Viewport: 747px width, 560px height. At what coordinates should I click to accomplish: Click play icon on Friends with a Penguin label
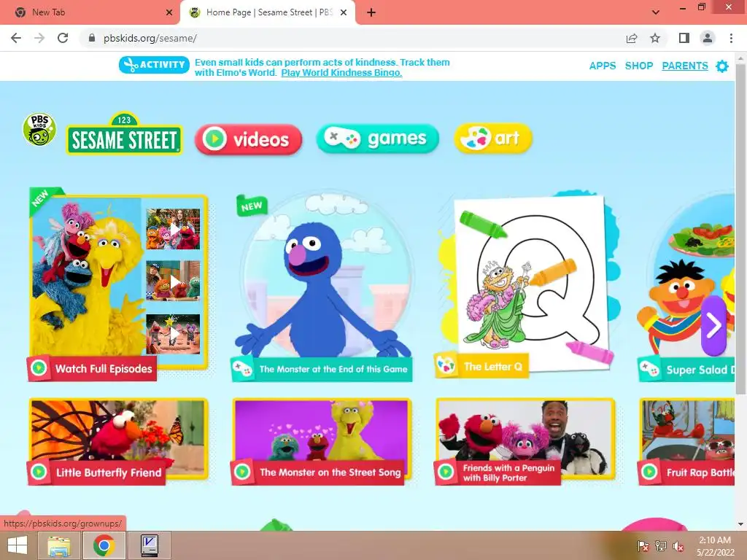pyautogui.click(x=446, y=472)
